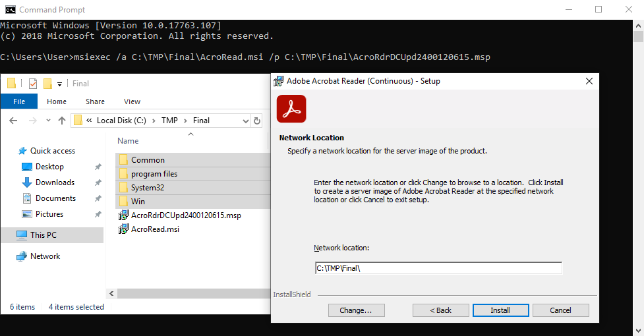Close the Adobe Acrobat Reader Setup dialog
Viewport: 644px width, 336px height.
pos(589,81)
